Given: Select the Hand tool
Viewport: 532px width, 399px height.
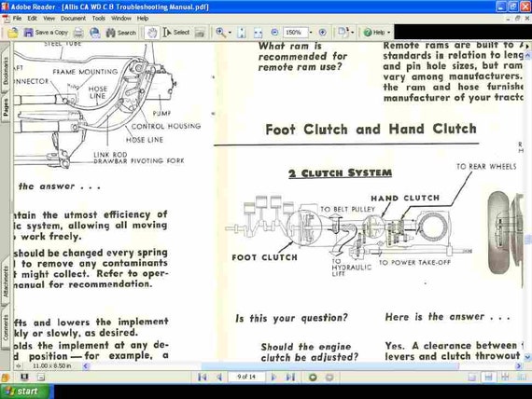Looking at the screenshot, I should [151, 33].
